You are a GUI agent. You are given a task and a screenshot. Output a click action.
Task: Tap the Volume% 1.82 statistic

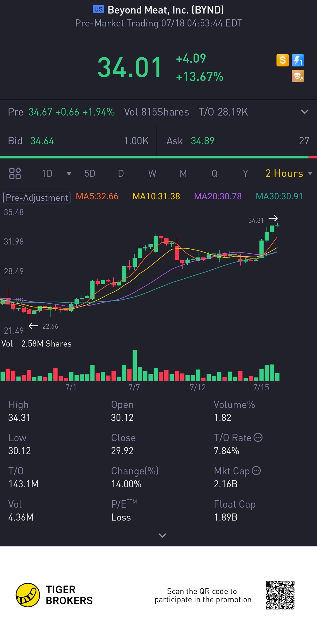click(234, 411)
